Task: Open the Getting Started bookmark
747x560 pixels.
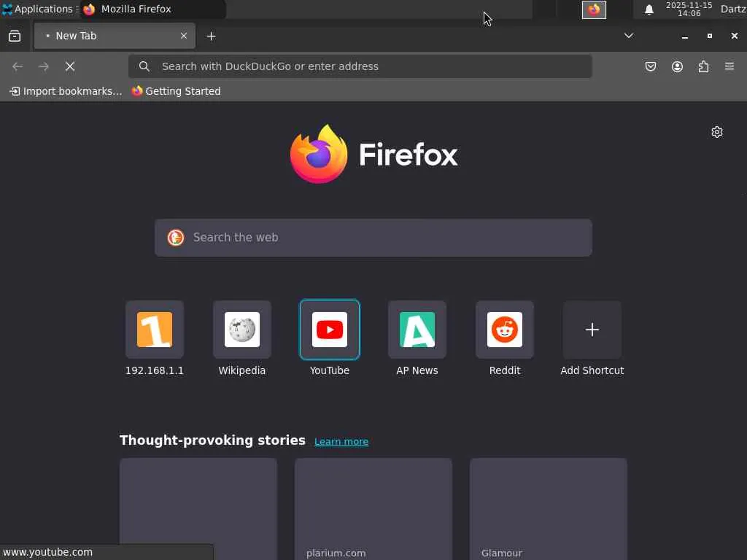Action: point(177,91)
